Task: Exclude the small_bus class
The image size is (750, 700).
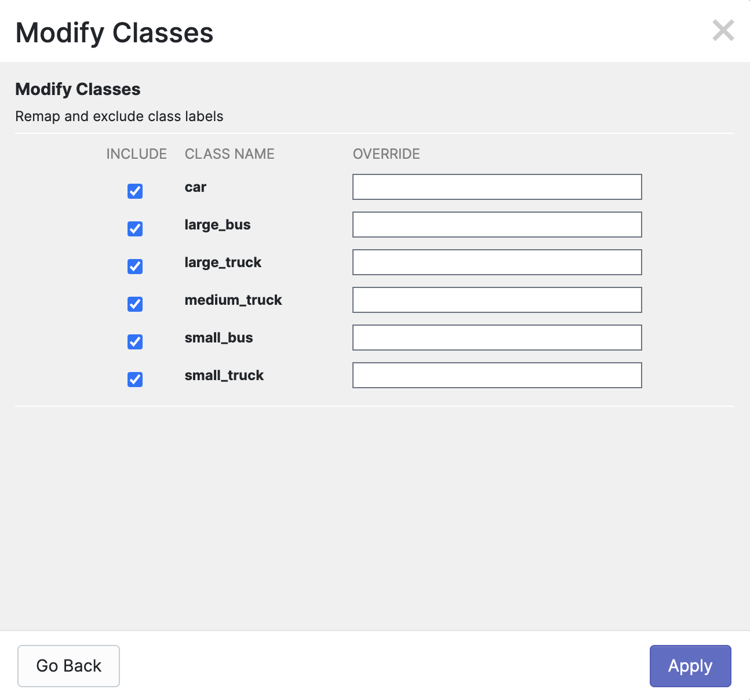Action: 135,342
